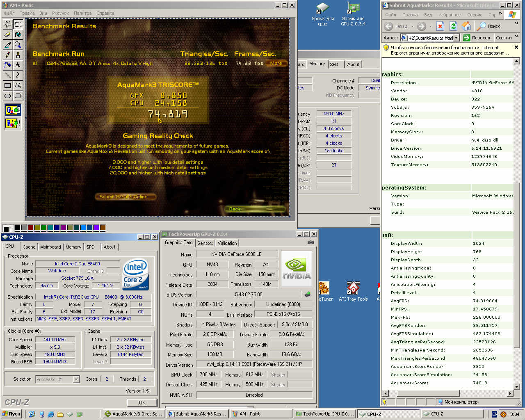Select the Magnifier tool in Paint
Screen dimensions: 525x420
pos(18,45)
